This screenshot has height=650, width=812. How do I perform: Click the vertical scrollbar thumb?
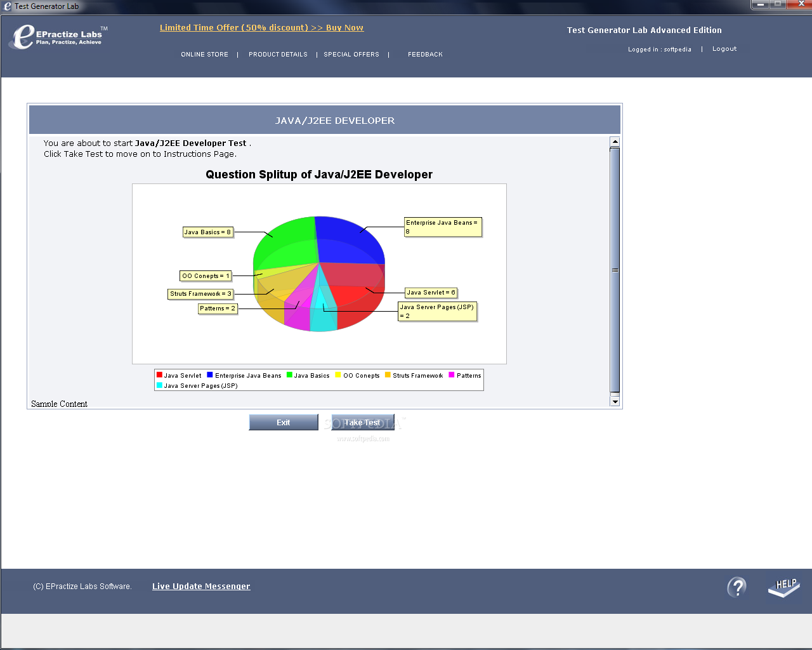(x=615, y=270)
